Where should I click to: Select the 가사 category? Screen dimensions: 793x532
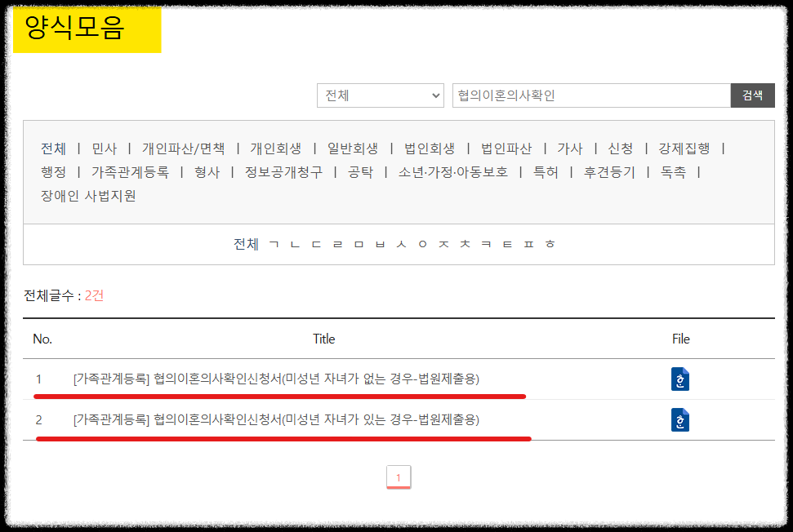570,149
